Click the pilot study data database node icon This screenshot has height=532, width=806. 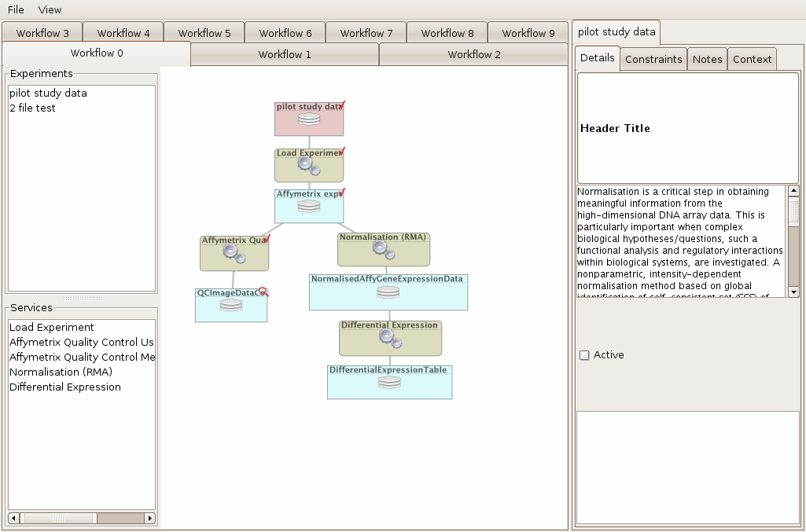tap(309, 119)
